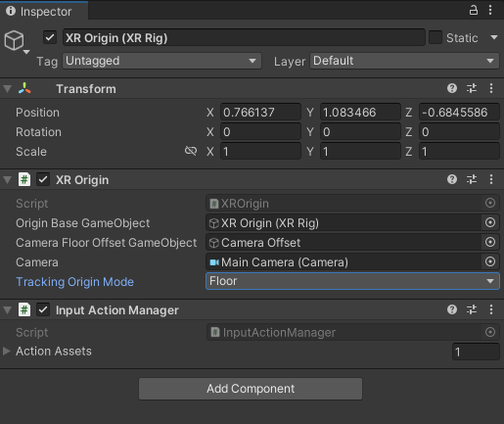Click Position Z field -0.6845586
The image size is (504, 424).
pos(459,113)
